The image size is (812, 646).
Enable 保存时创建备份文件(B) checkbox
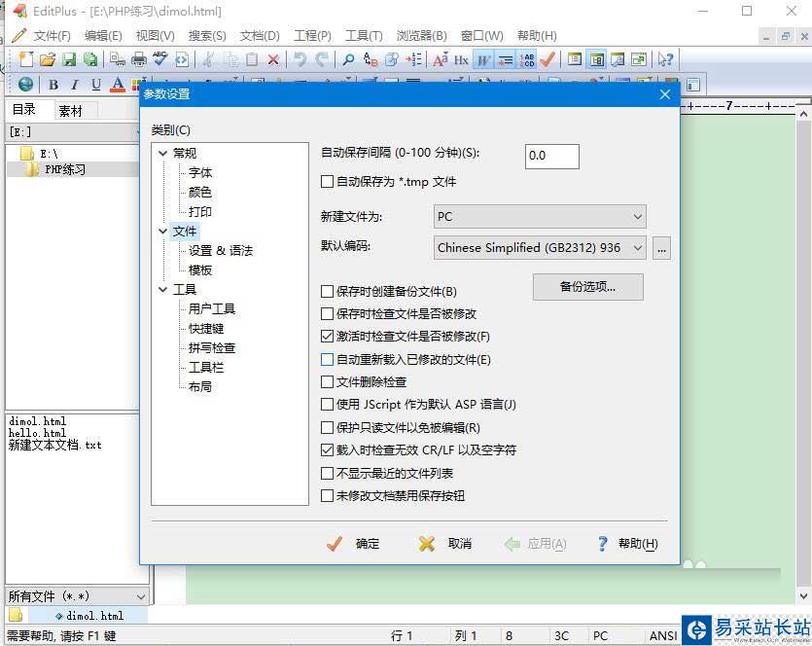click(327, 291)
